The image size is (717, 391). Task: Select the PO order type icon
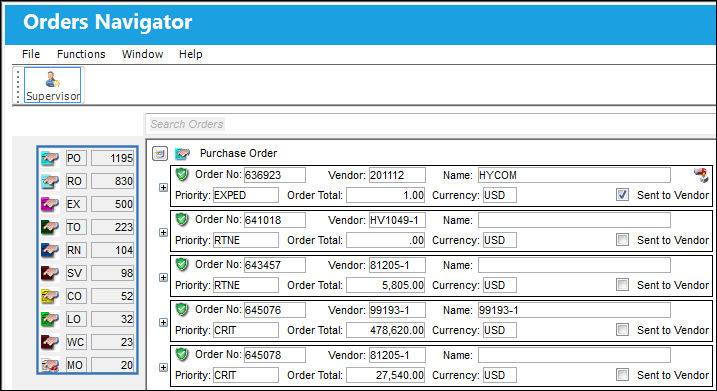50,158
